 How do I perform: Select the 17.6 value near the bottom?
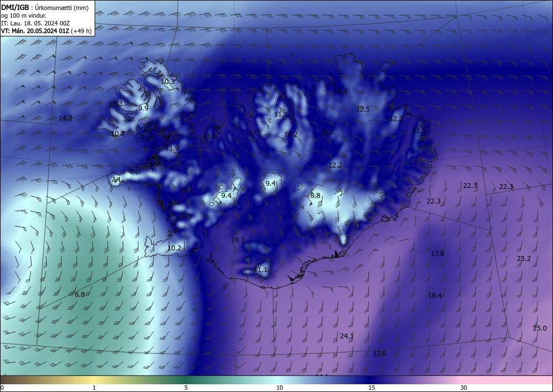[x=380, y=354]
